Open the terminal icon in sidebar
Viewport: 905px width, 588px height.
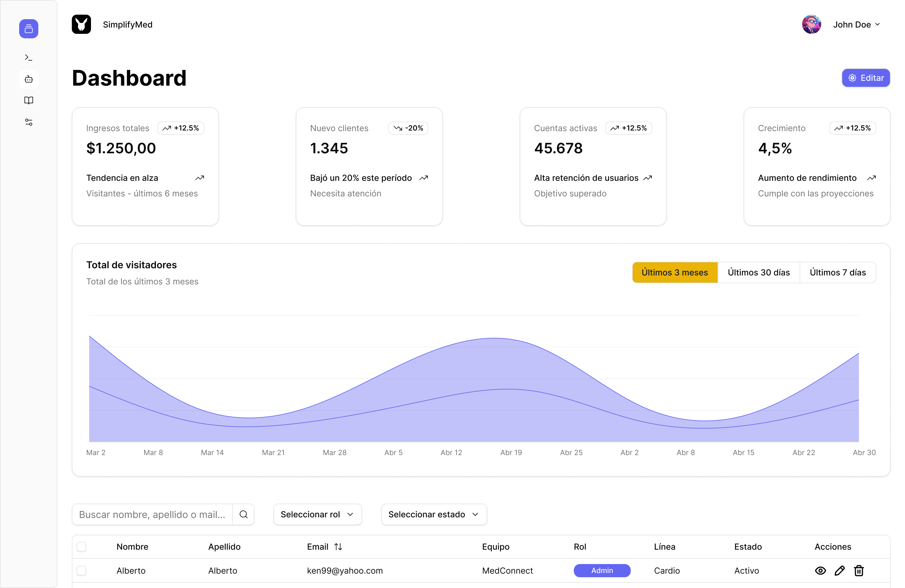(28, 57)
